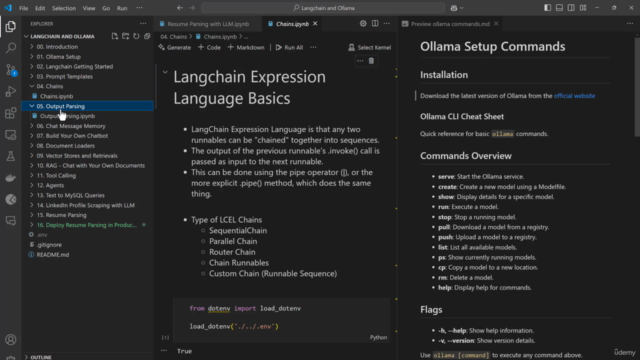This screenshot has width=640, height=360.
Task: Open the File menu
Action: pos(24,8)
